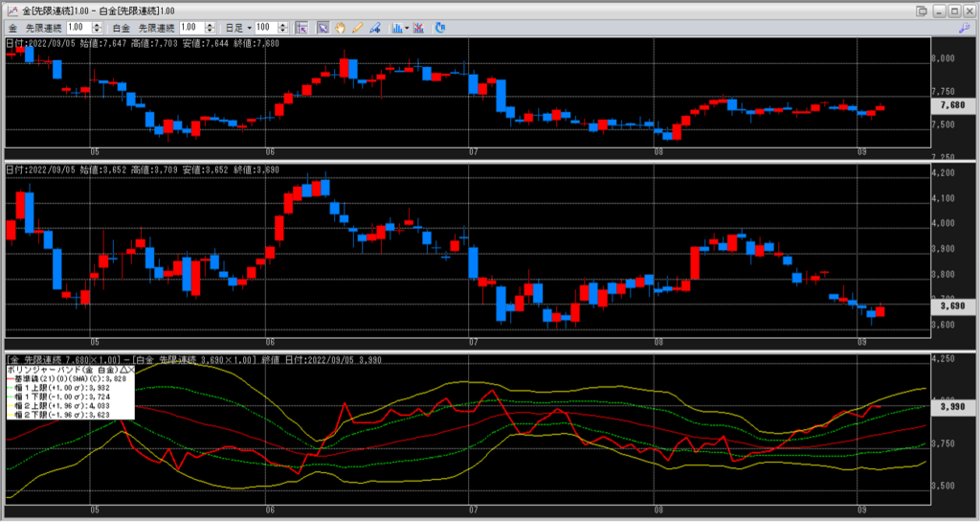
Task: Click the delete indicators icon
Action: [417, 28]
